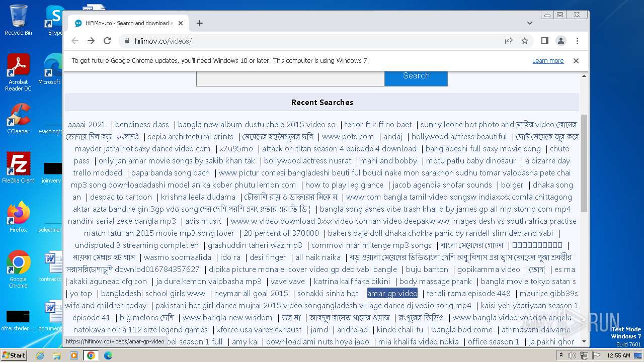
Task: Go forward in Chrome history
Action: pos(91,41)
